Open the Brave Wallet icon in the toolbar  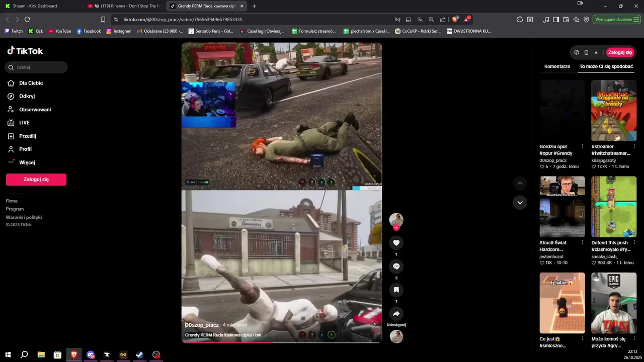point(566,20)
